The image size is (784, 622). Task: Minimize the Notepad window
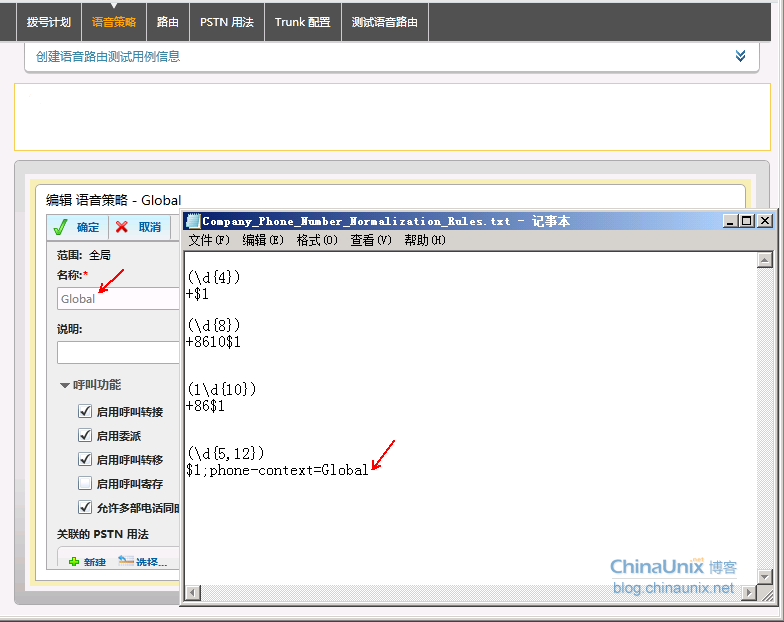coord(730,220)
